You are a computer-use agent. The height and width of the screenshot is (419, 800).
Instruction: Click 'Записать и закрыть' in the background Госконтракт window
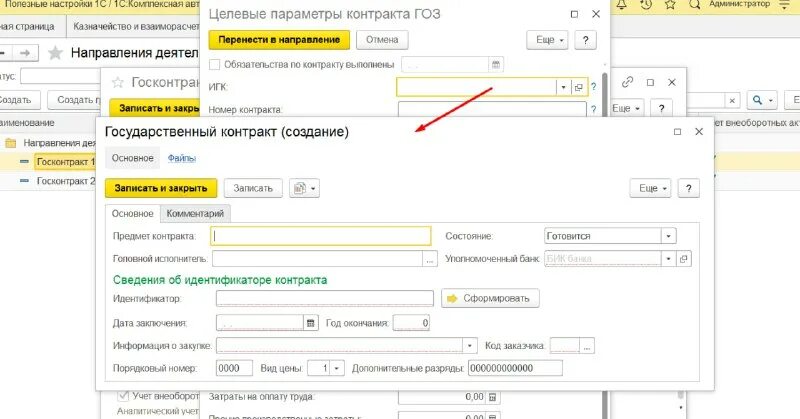pos(154,108)
